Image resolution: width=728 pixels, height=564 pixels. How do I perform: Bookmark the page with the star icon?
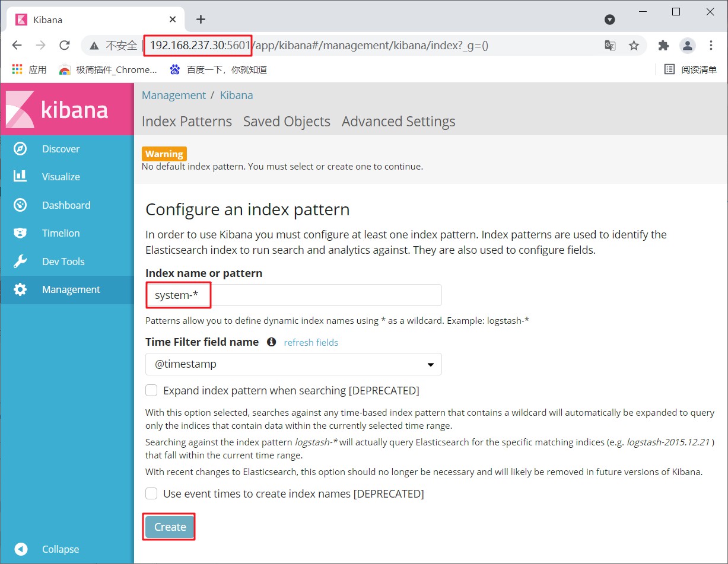pos(634,45)
